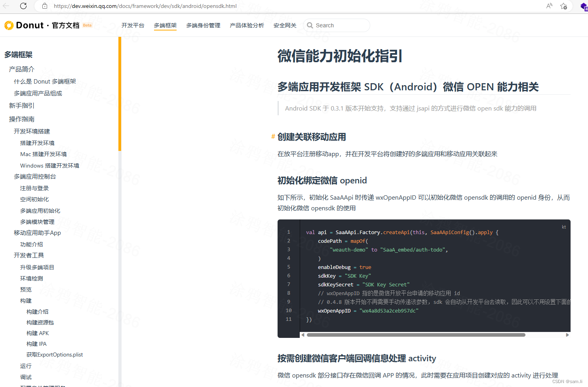588x387 pixels.
Task: Open 构建 APK sidebar item
Action: click(x=38, y=333)
